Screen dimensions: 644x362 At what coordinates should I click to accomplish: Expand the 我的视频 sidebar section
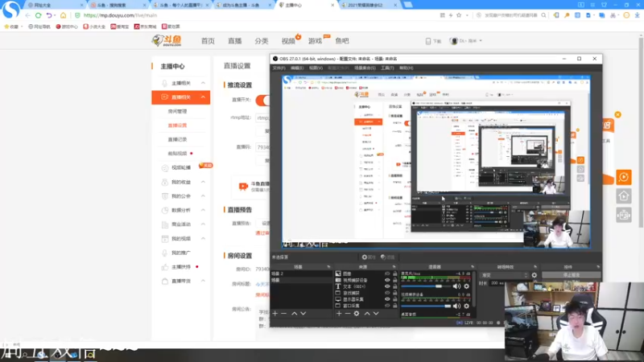[x=203, y=238]
